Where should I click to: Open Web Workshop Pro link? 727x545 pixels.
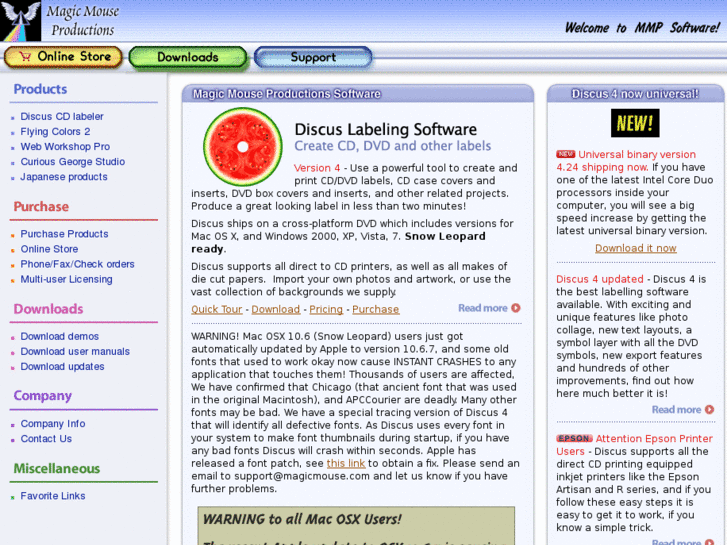(x=65, y=147)
